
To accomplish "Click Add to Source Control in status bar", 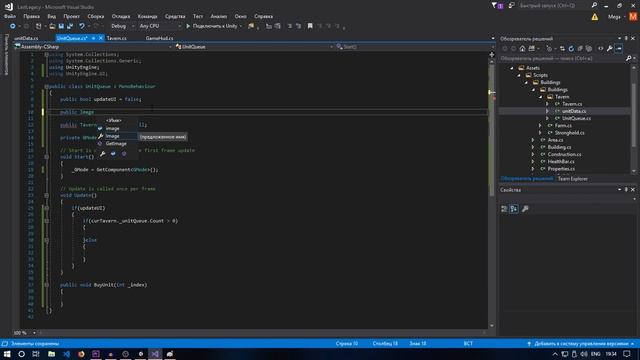I will tap(581, 344).
